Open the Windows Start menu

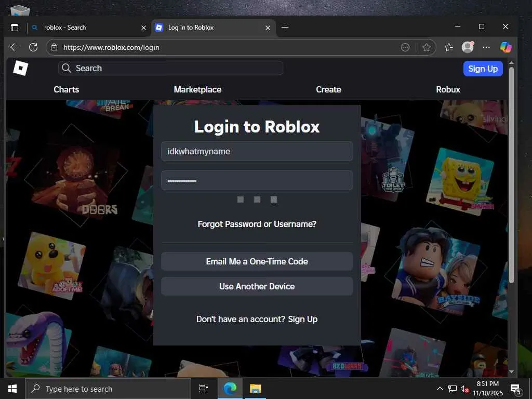tap(12, 389)
